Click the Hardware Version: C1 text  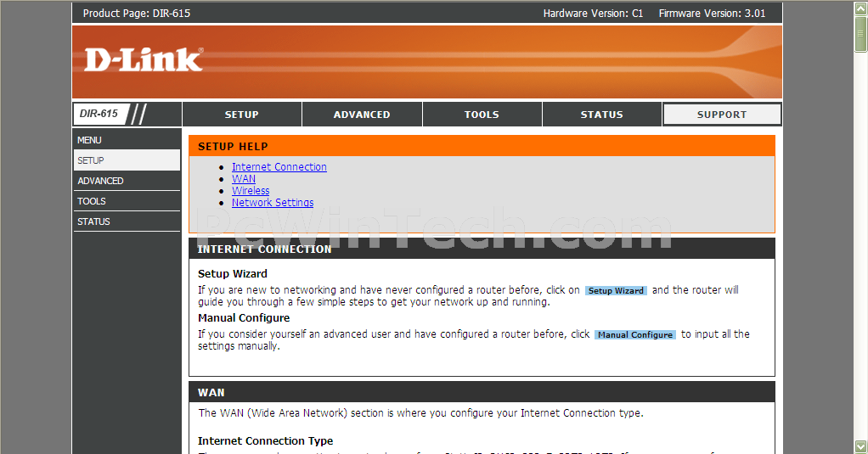click(x=593, y=14)
